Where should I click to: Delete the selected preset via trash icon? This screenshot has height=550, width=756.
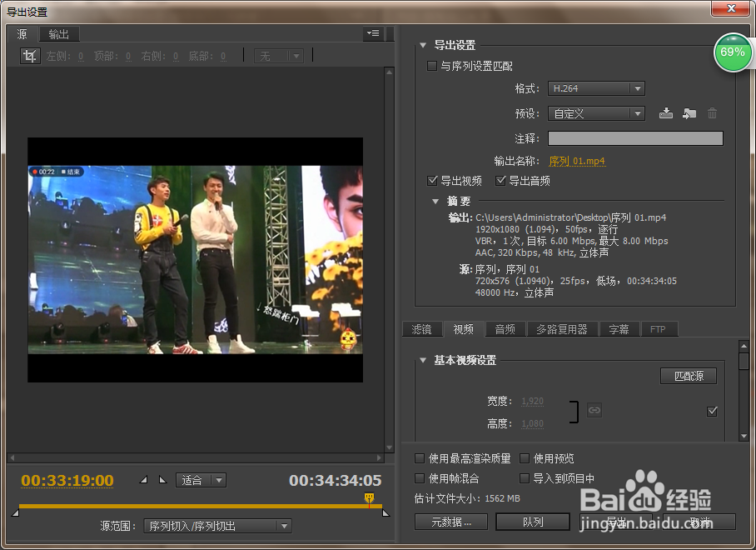click(x=712, y=112)
